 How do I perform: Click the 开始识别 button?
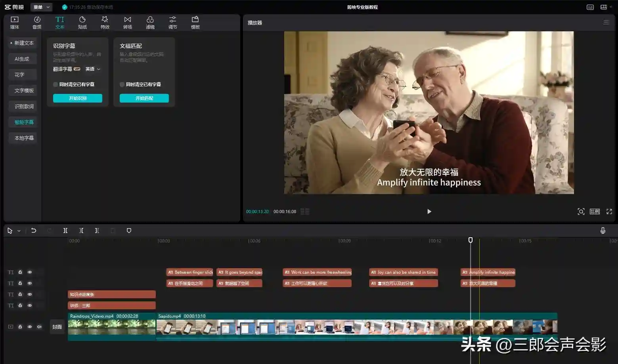[x=78, y=98]
